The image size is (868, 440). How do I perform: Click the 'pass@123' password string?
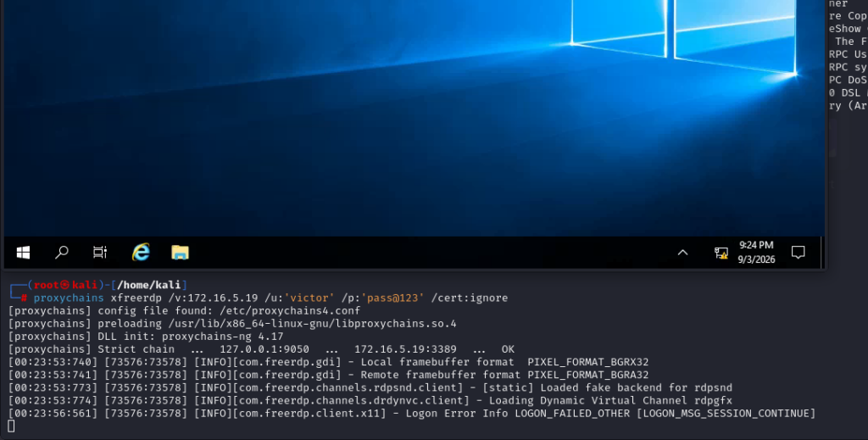point(392,298)
